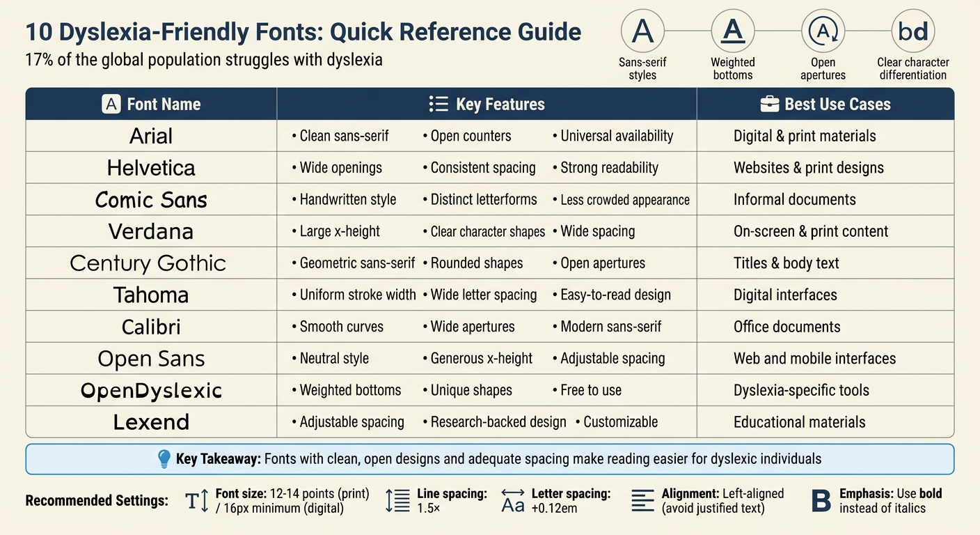Select the Key Features column header
Screen dimensions: 980x535
(487, 104)
